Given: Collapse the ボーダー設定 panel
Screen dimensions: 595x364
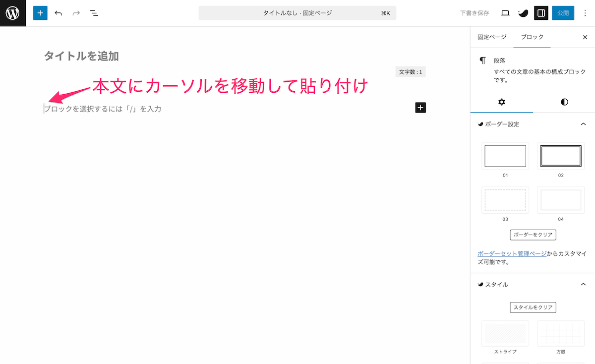Looking at the screenshot, I should coord(583,124).
